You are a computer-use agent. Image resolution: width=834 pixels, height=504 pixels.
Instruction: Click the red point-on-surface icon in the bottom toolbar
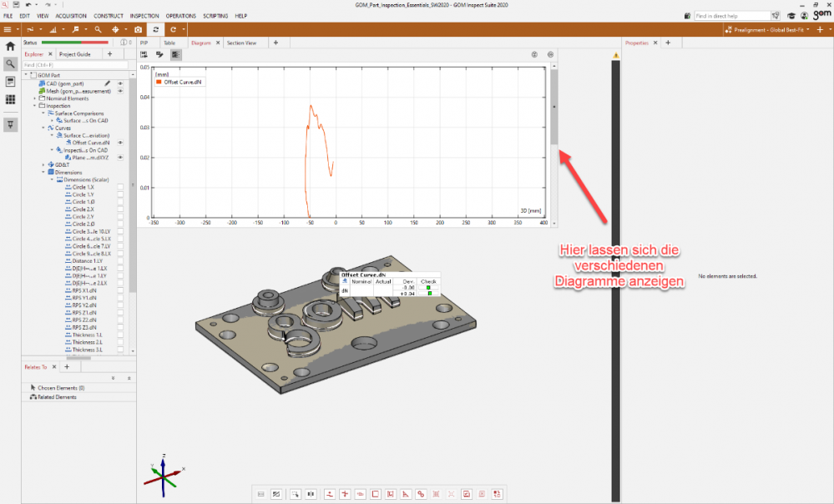[330, 494]
